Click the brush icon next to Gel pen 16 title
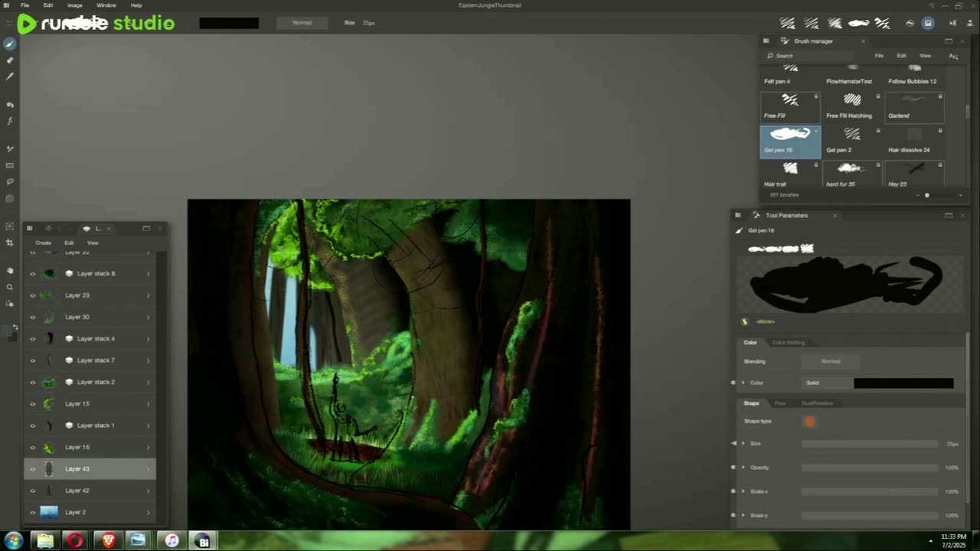 click(x=740, y=230)
